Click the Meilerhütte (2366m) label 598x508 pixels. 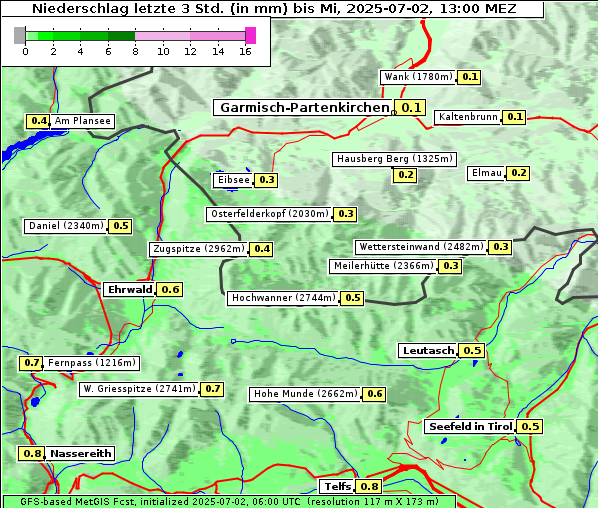click(x=383, y=266)
